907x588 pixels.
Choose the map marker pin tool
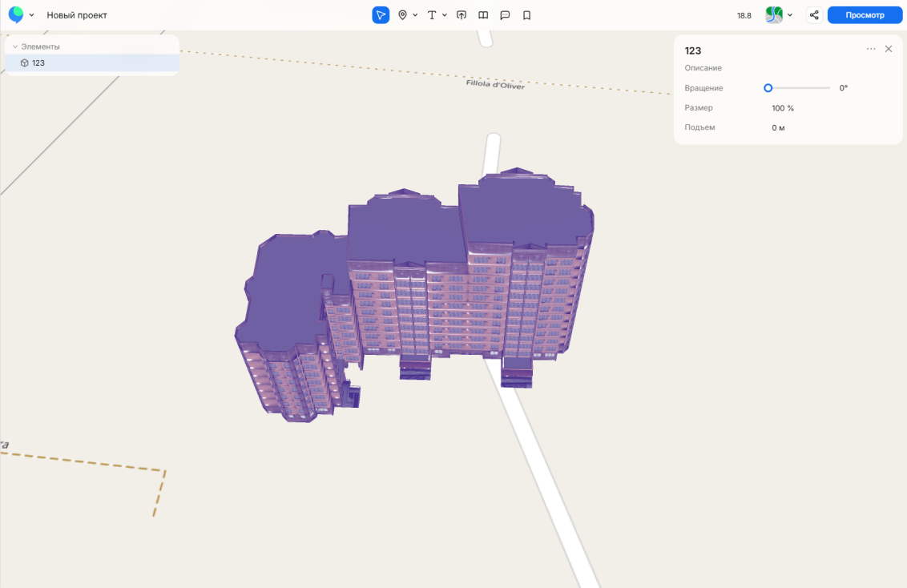(402, 15)
